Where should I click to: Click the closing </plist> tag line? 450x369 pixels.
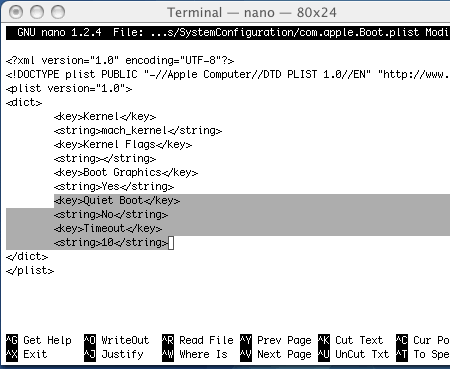coord(30,270)
